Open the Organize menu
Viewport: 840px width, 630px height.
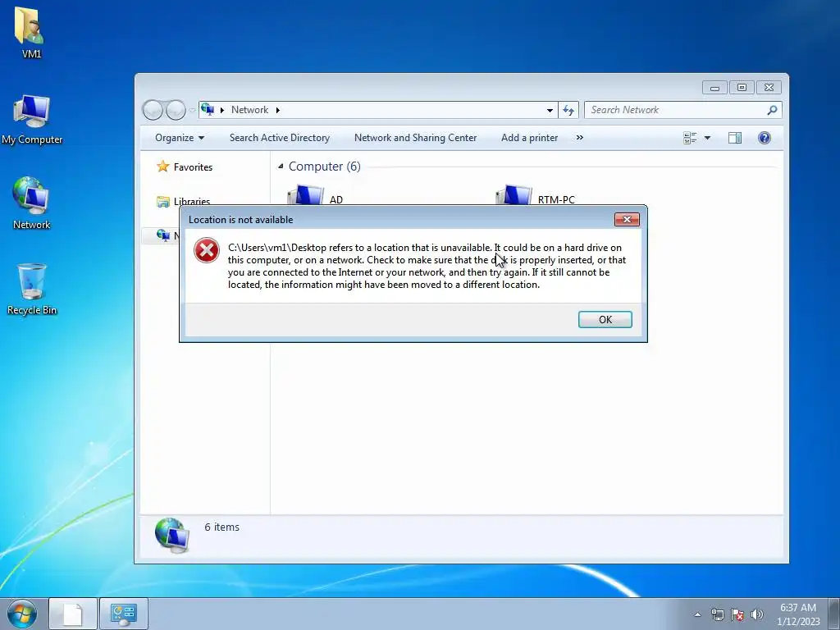coord(180,138)
